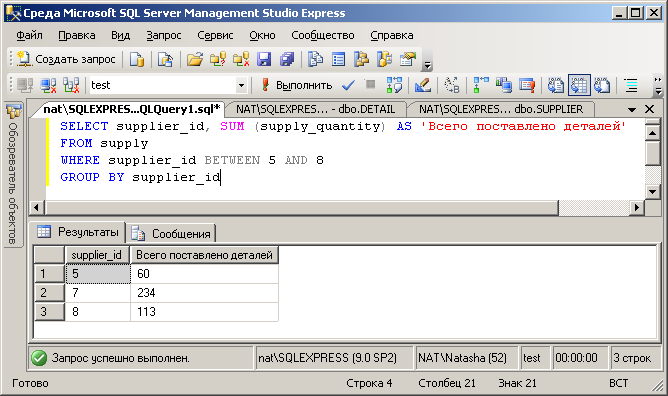The height and width of the screenshot is (396, 668).
Task: Click the results grid select-all corner cell
Action: click(49, 255)
